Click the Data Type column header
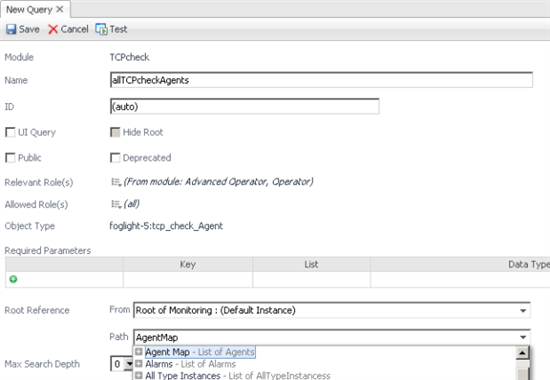This screenshot has height=380, width=550. (x=529, y=264)
